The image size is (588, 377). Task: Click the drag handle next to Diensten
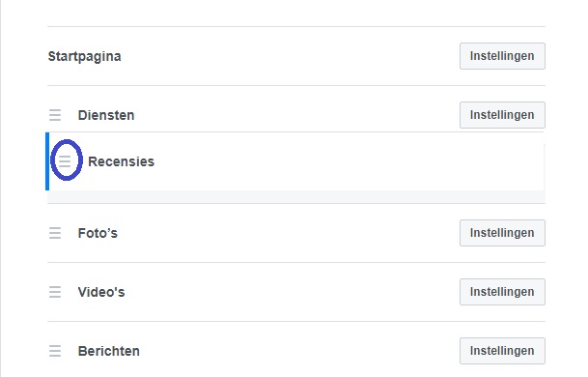(x=55, y=115)
